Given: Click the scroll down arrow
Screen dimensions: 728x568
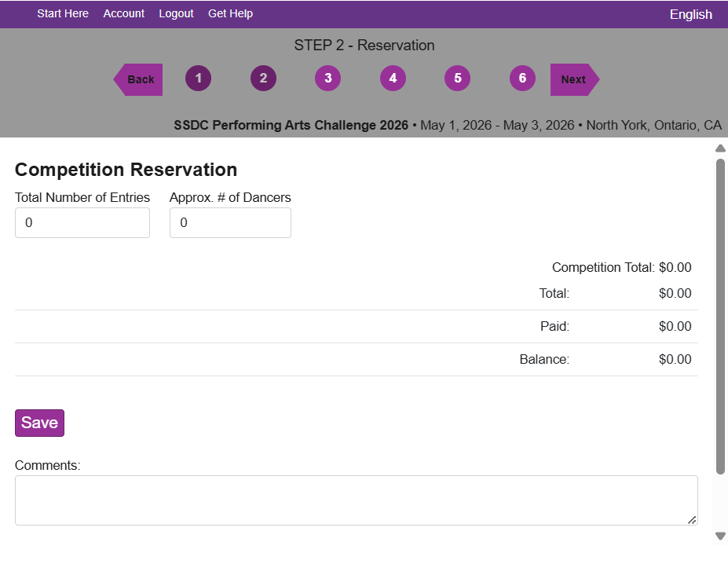Looking at the screenshot, I should coord(720,536).
